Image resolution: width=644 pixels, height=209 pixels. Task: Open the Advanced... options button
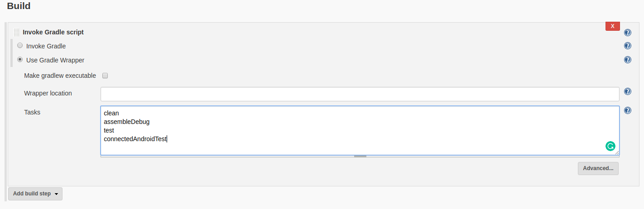[x=598, y=168]
